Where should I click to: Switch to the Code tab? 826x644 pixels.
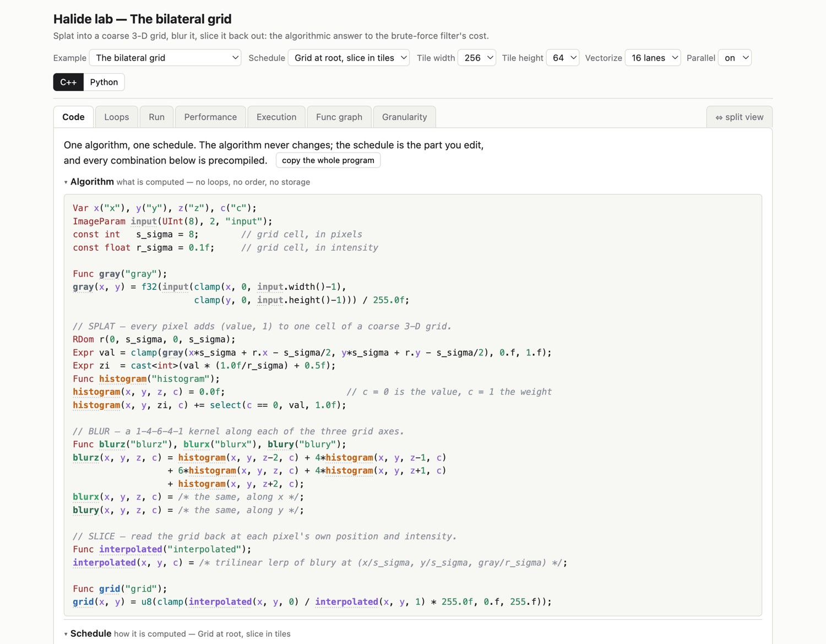pos(73,117)
